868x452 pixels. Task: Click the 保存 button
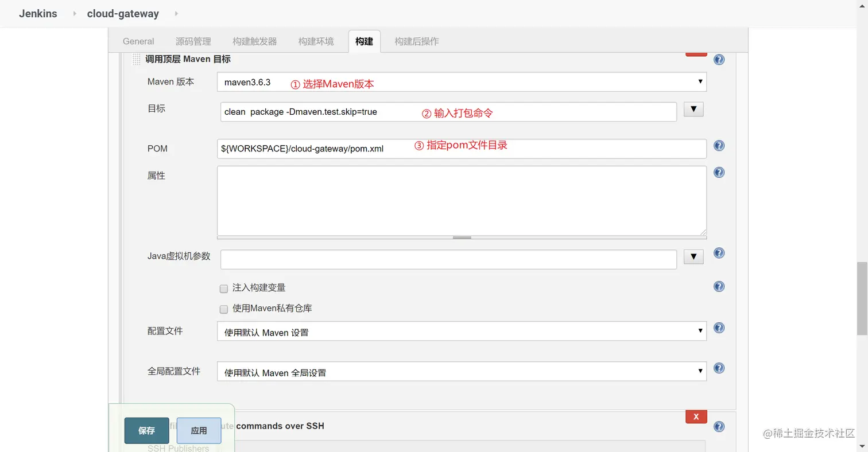146,430
